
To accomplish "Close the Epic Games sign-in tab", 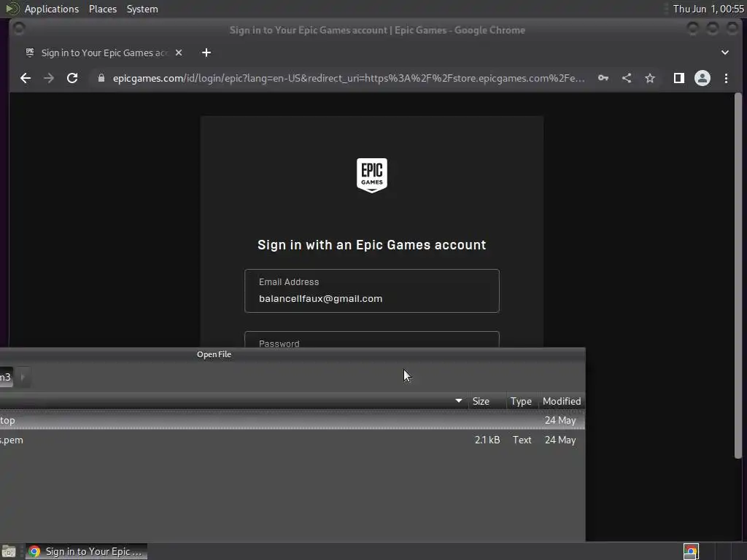I will [179, 52].
